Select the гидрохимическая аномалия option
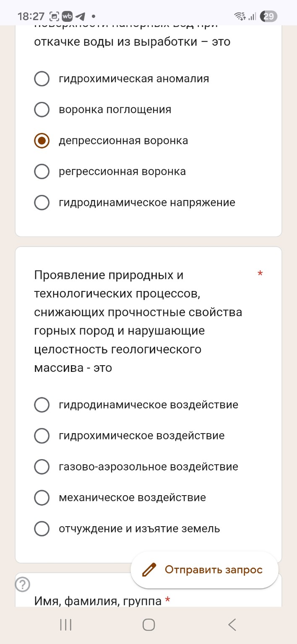This screenshot has width=297, height=644. (42, 78)
